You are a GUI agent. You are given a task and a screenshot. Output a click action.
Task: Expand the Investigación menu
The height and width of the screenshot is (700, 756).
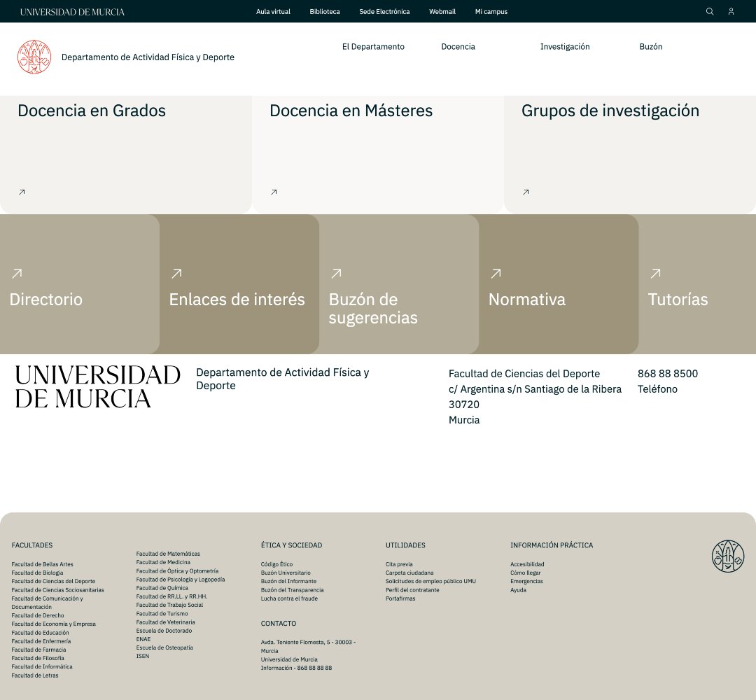click(x=565, y=47)
